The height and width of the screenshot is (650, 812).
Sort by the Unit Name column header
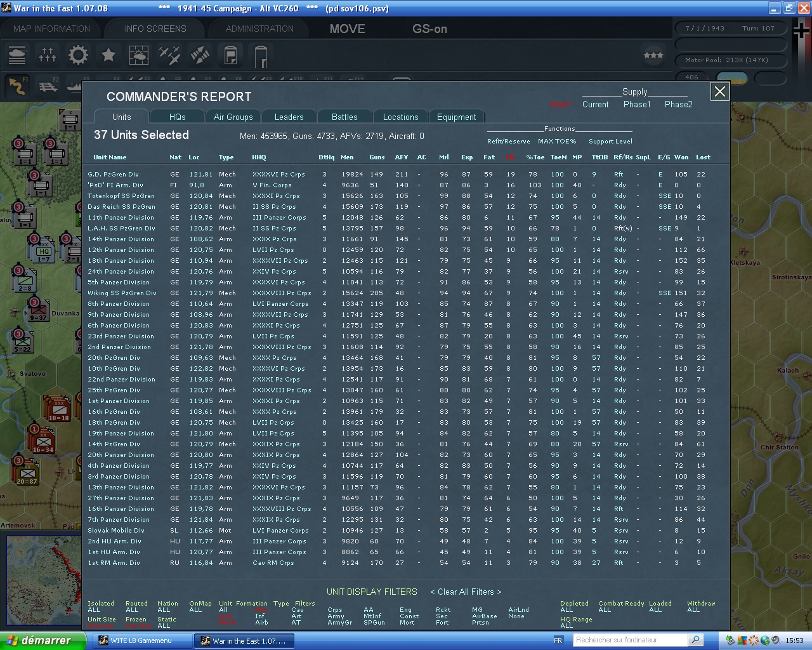pyautogui.click(x=110, y=157)
